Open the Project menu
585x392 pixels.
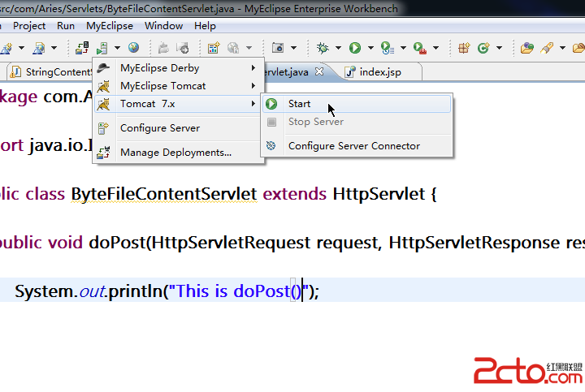point(29,26)
